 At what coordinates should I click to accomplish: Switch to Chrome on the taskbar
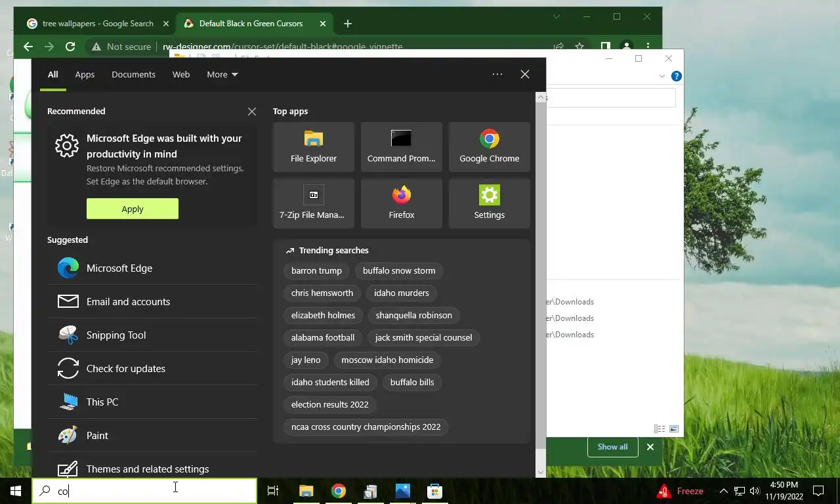(x=339, y=491)
